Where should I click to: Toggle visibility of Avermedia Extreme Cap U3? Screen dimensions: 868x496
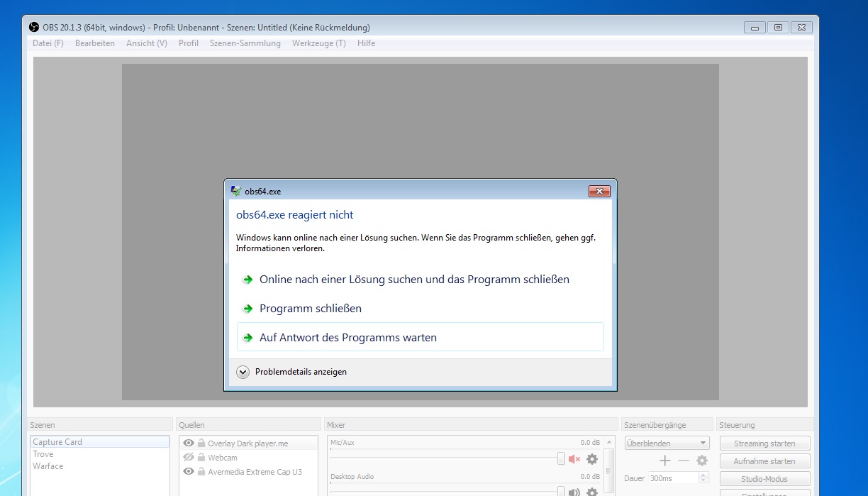[189, 471]
